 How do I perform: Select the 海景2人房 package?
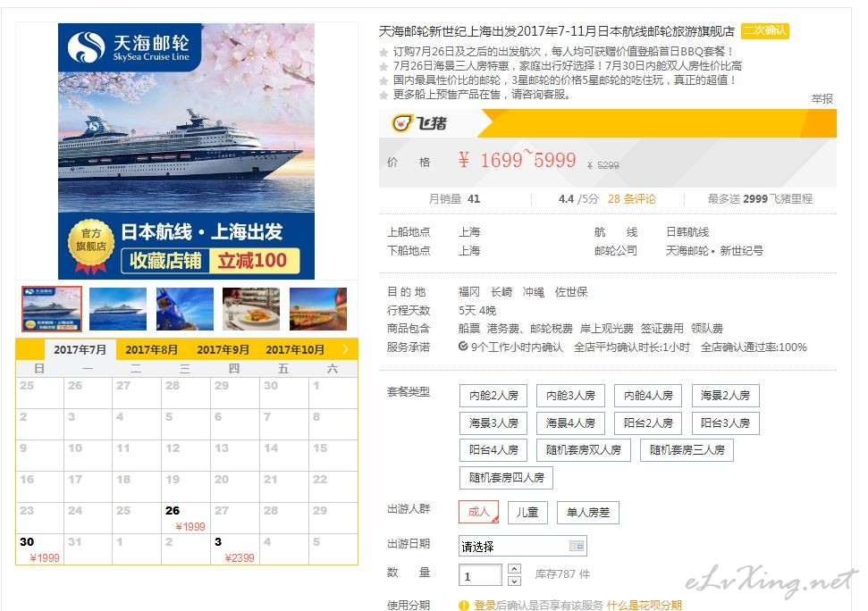click(725, 396)
